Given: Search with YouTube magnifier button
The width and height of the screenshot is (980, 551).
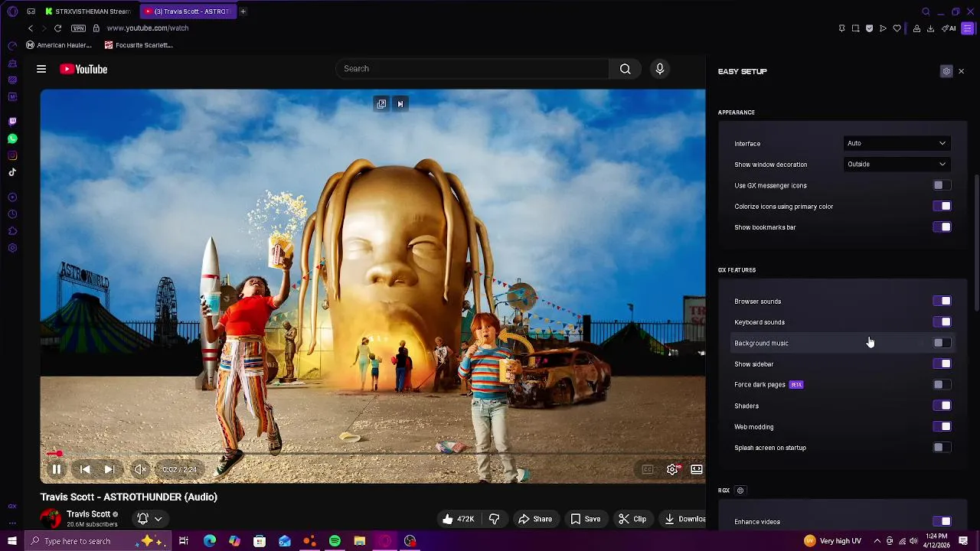Looking at the screenshot, I should pos(626,69).
